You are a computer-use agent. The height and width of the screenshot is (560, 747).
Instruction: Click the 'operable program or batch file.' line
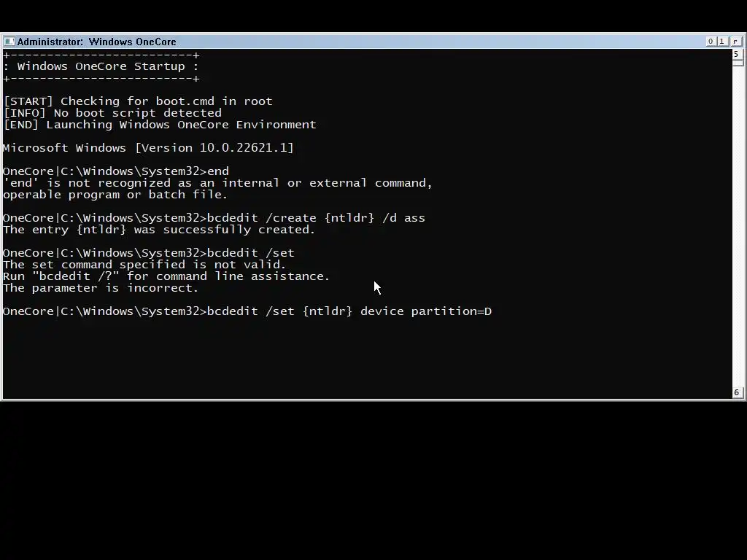pyautogui.click(x=115, y=195)
